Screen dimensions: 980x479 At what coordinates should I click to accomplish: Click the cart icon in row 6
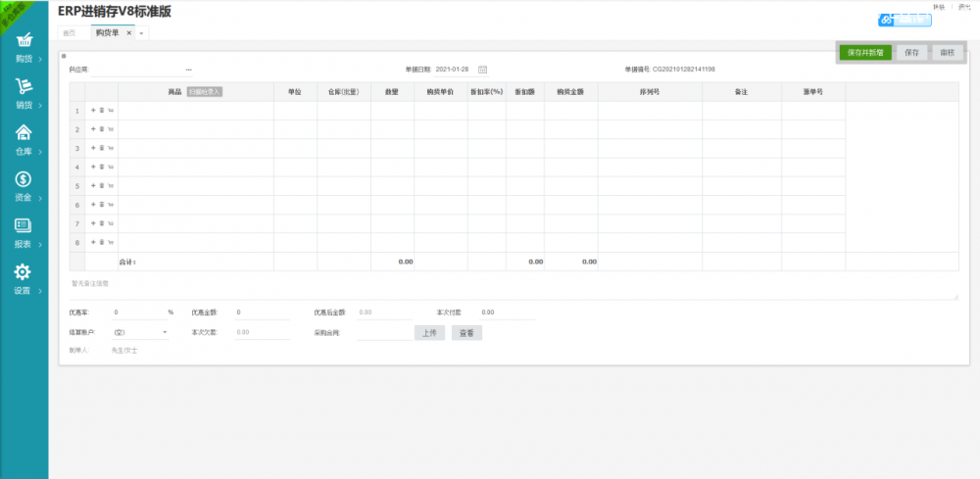[110, 204]
